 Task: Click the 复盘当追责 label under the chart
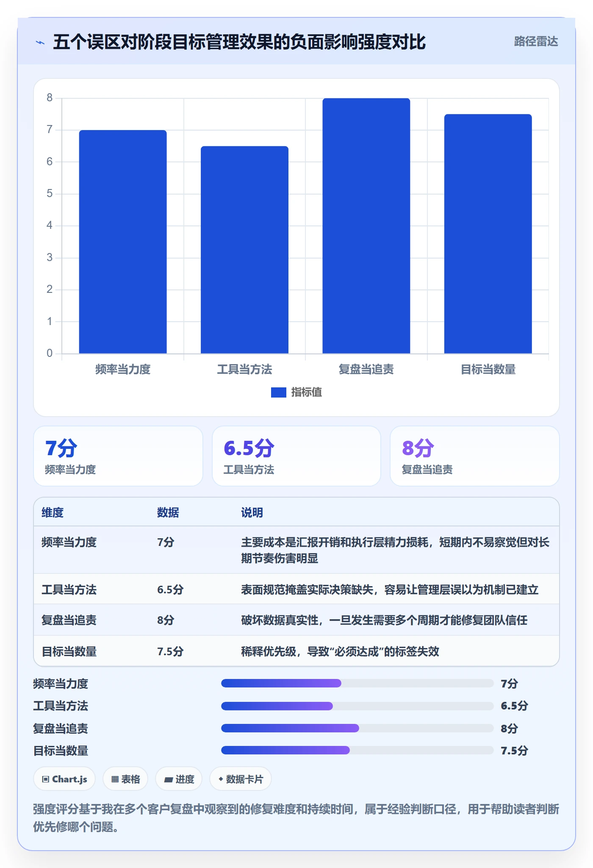coord(366,370)
